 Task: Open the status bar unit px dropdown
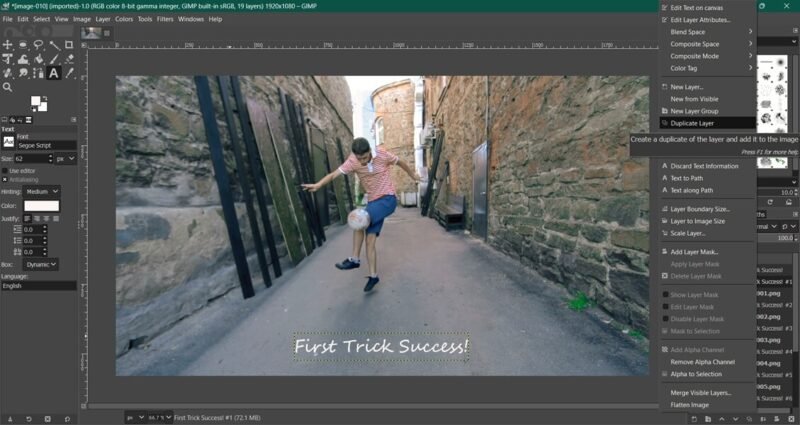pyautogui.click(x=135, y=417)
